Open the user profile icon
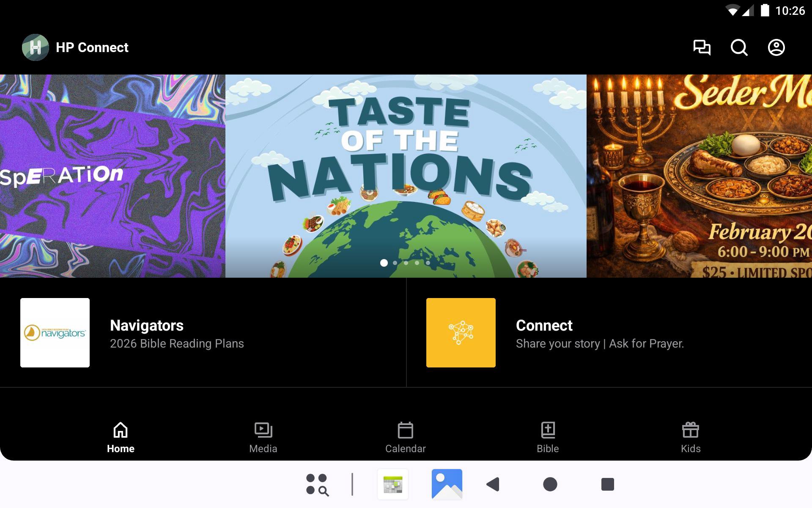The height and width of the screenshot is (508, 812). (x=776, y=47)
